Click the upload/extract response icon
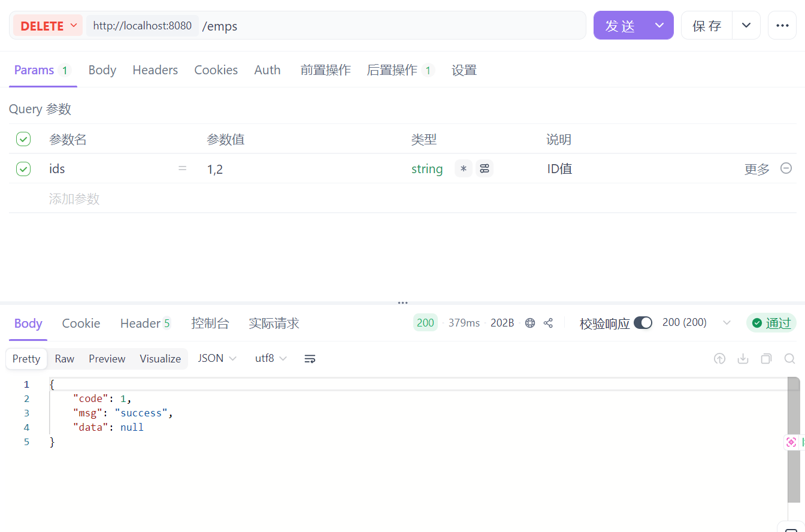The image size is (805, 532). [720, 359]
